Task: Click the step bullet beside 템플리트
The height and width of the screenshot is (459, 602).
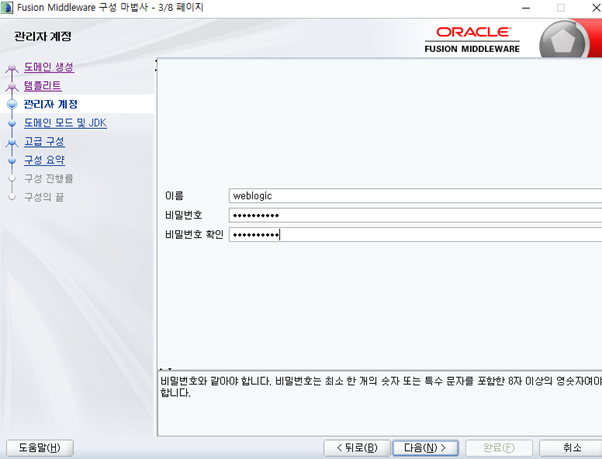Action: (12, 86)
